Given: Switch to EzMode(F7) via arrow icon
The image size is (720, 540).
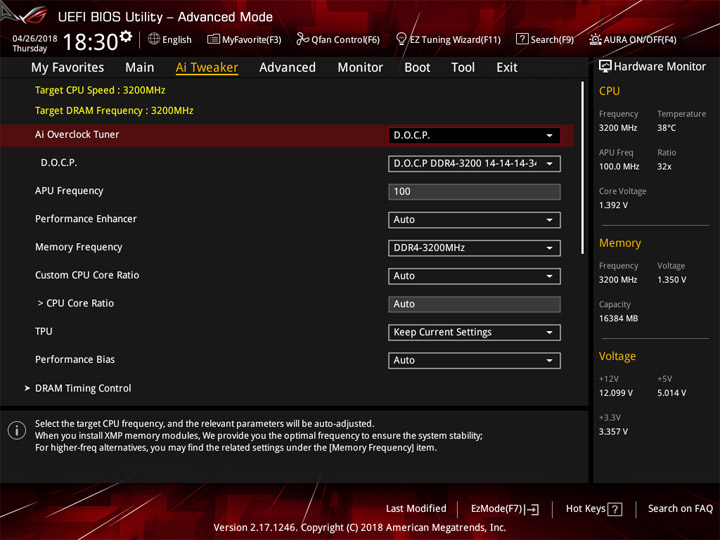Looking at the screenshot, I should click(532, 509).
